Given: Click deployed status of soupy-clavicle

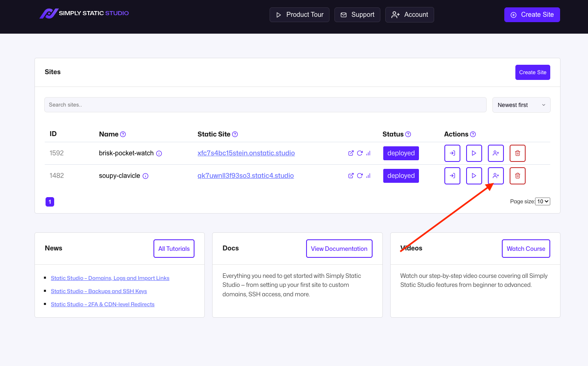Looking at the screenshot, I should click(x=401, y=176).
